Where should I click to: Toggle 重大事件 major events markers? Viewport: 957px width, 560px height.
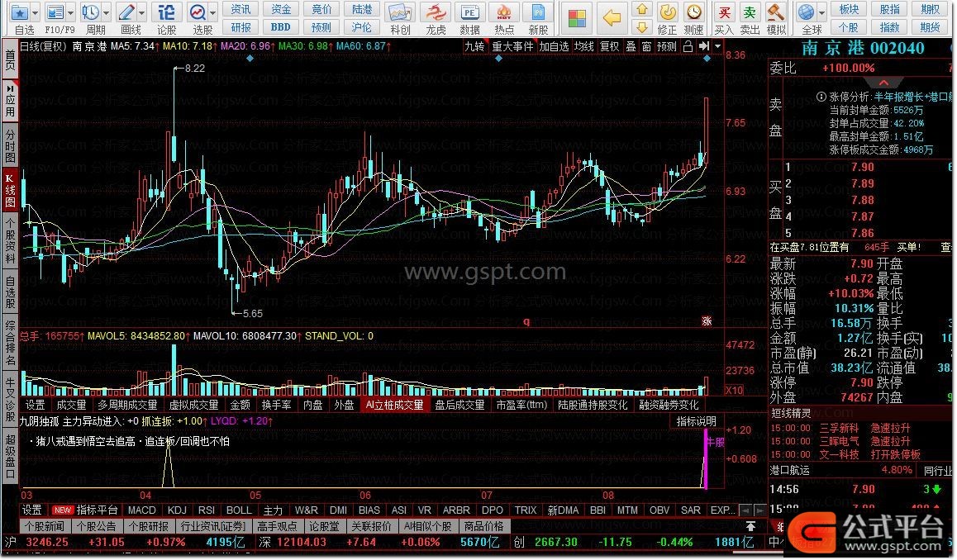512,46
